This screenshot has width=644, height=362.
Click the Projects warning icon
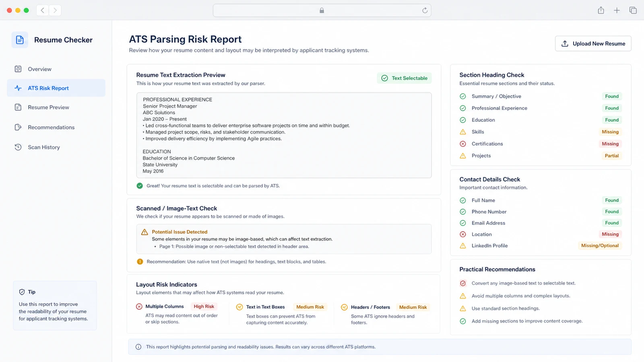(463, 156)
